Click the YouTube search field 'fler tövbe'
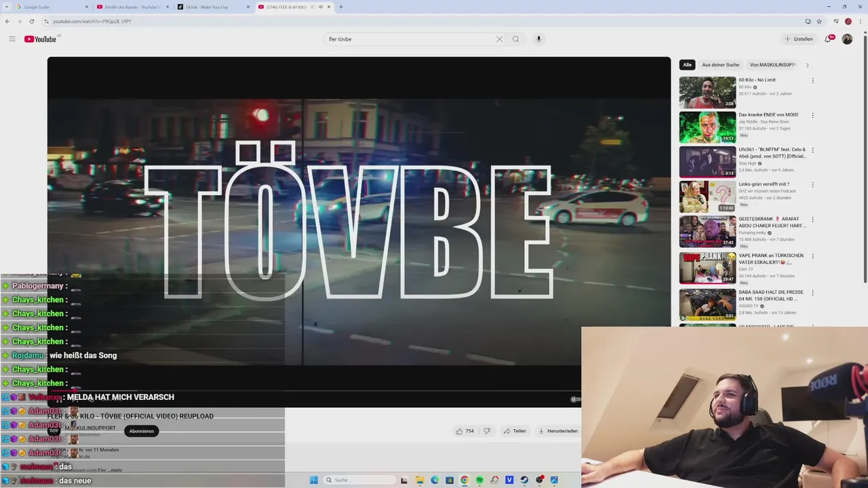Viewport: 868px width, 488px height. click(410, 39)
